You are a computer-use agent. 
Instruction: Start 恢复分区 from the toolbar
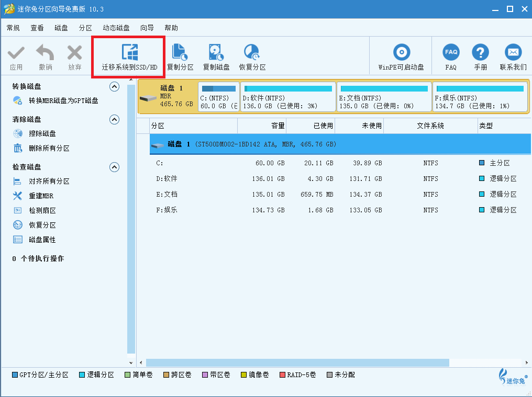click(x=252, y=57)
